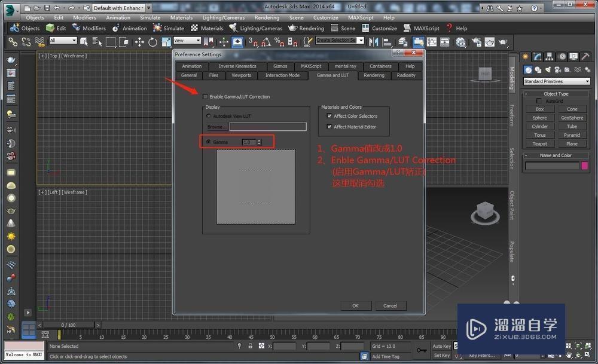
Task: Collapse the Object Type rollout
Action: click(556, 94)
